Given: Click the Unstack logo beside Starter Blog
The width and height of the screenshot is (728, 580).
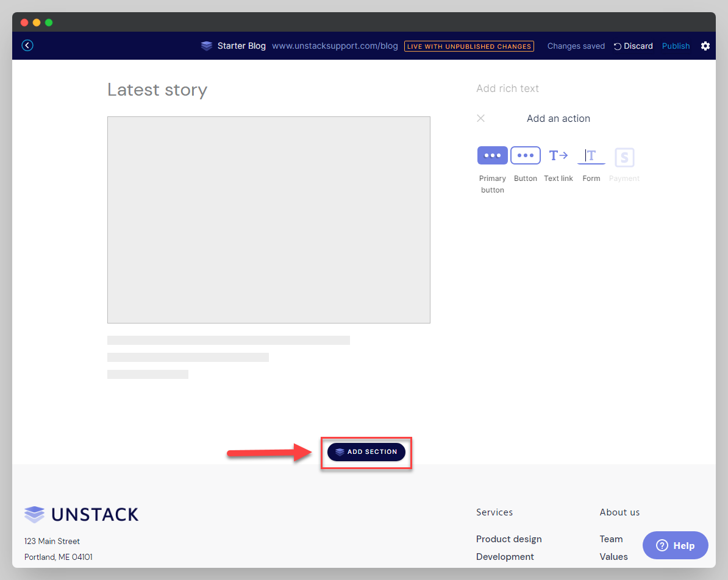Looking at the screenshot, I should tap(206, 46).
